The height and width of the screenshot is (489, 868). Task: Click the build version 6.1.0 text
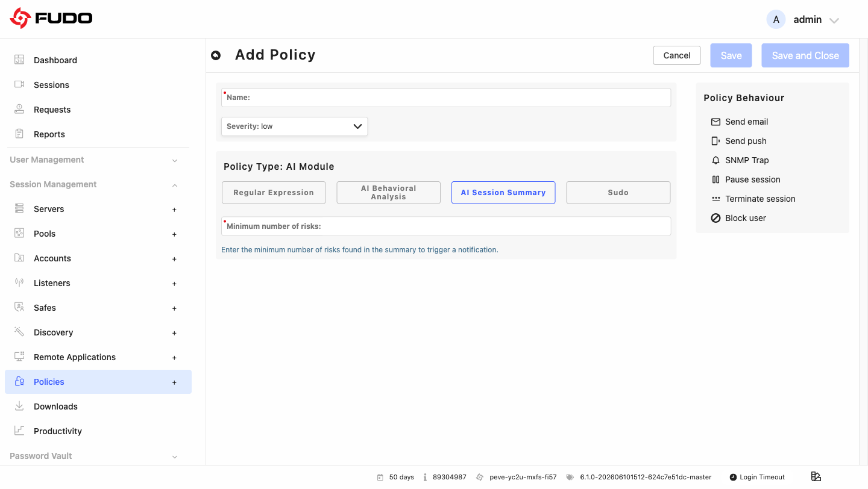point(646,477)
